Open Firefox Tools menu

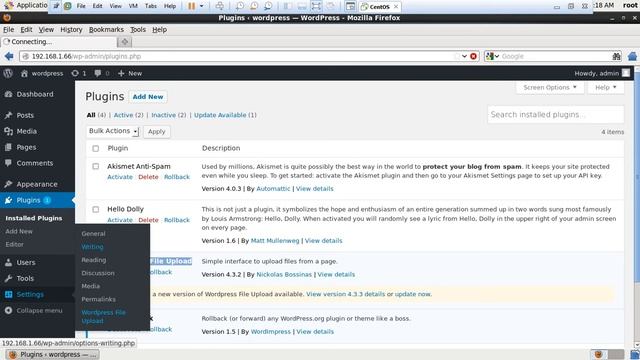click(138, 29)
